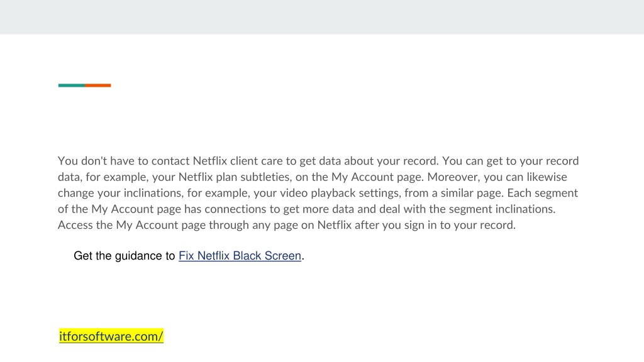The width and height of the screenshot is (644, 362).
Task: Open the highlighted itforsoftware.com/ link
Action: click(111, 336)
